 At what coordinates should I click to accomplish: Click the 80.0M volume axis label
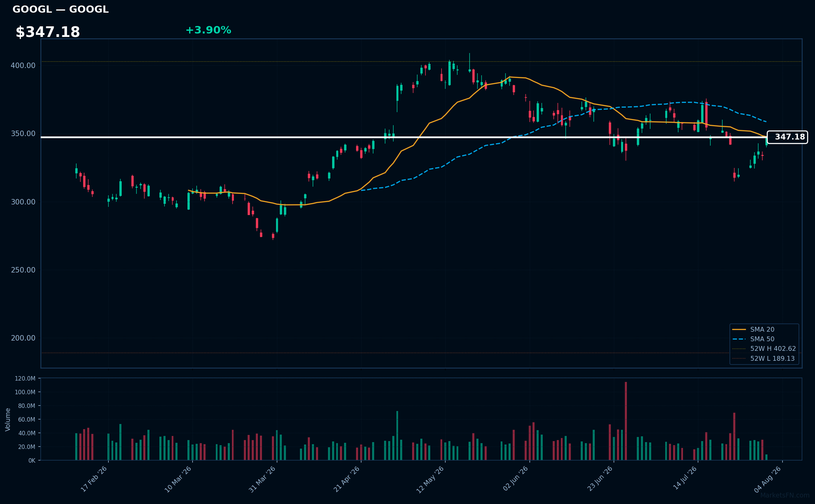pos(27,406)
